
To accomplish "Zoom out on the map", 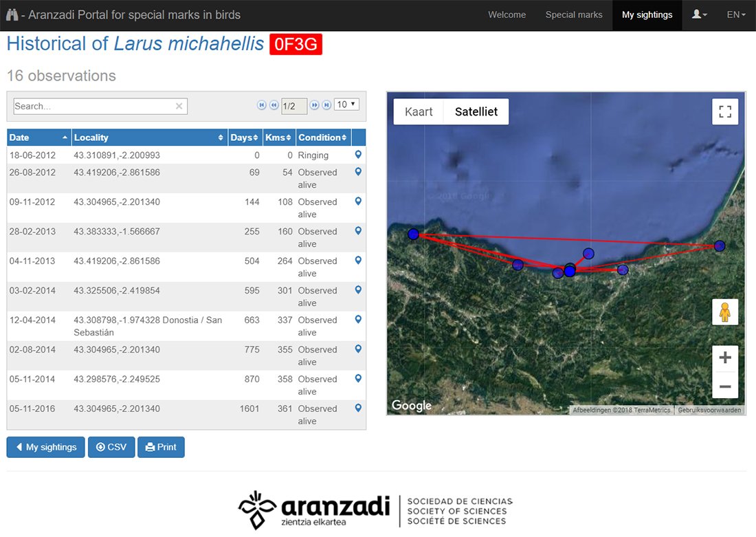I will coord(724,386).
